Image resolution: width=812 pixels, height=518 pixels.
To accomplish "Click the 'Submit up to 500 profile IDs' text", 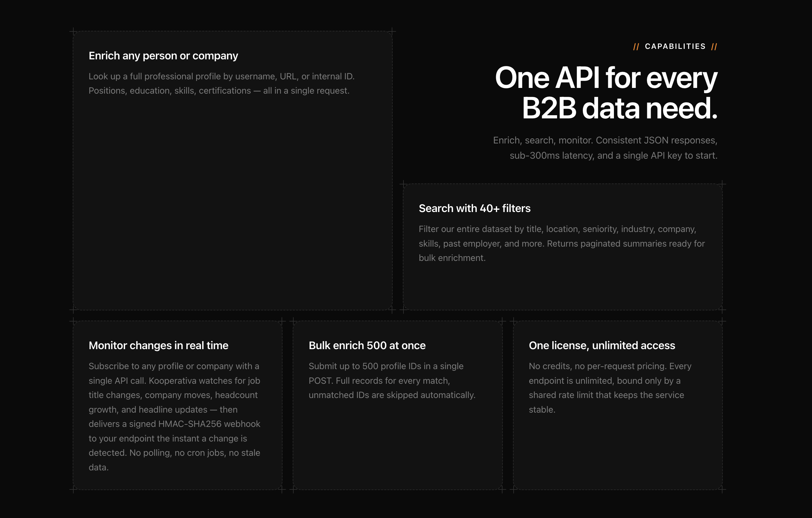I will tap(392, 380).
